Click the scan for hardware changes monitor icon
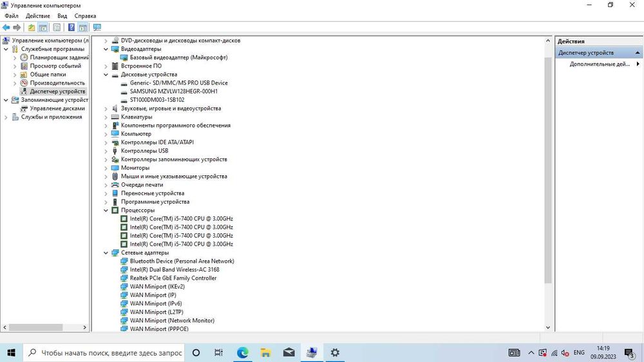This screenshot has width=644, height=362. (x=97, y=28)
